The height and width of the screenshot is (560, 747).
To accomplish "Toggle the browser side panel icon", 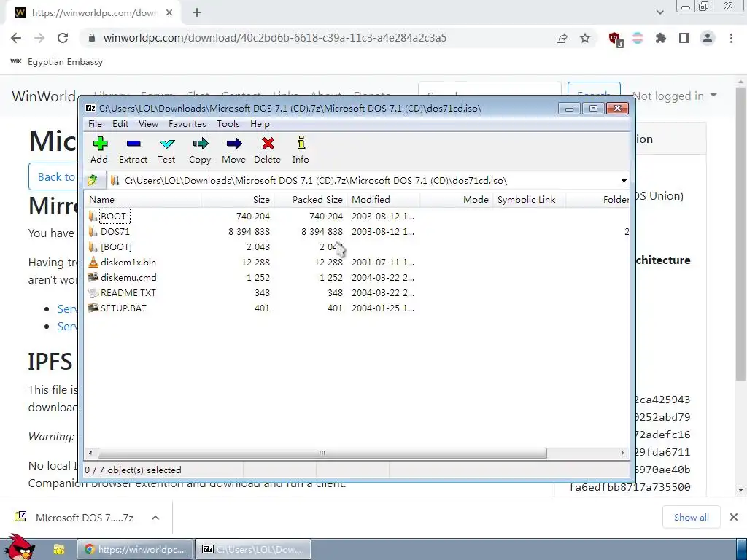I will 684,38.
